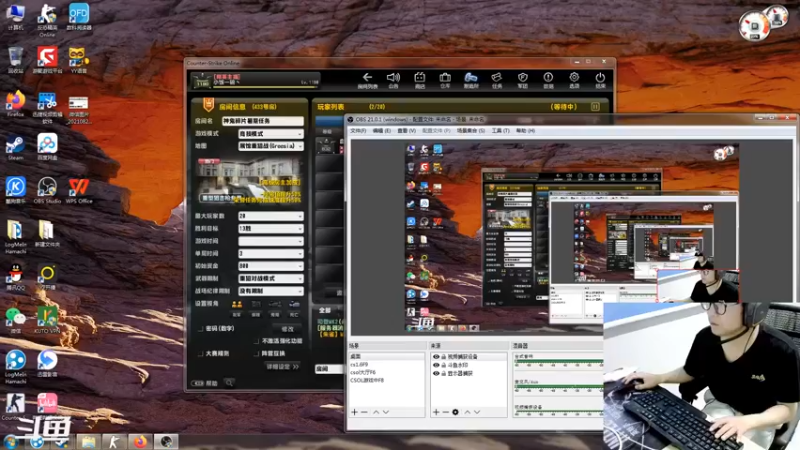Check the 不激活强化功能 checkbox

click(x=256, y=341)
